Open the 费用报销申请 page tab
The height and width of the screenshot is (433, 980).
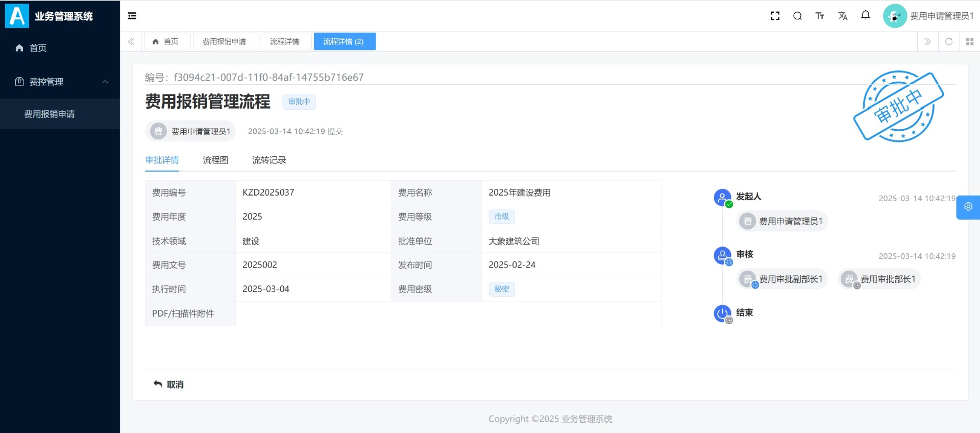coord(224,41)
